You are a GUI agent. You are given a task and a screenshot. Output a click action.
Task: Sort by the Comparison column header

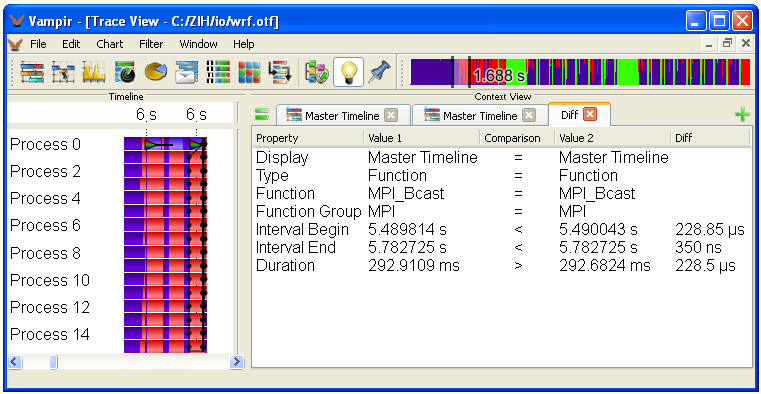pyautogui.click(x=517, y=138)
